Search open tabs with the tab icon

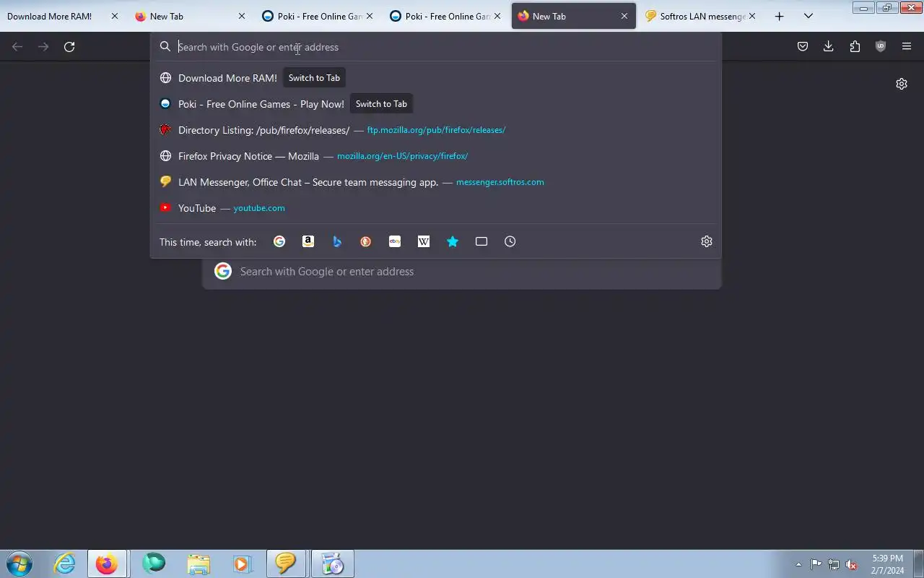481,241
